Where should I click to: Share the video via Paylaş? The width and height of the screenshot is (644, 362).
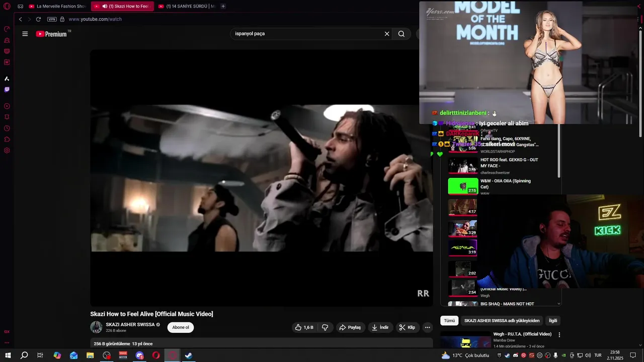point(350,327)
